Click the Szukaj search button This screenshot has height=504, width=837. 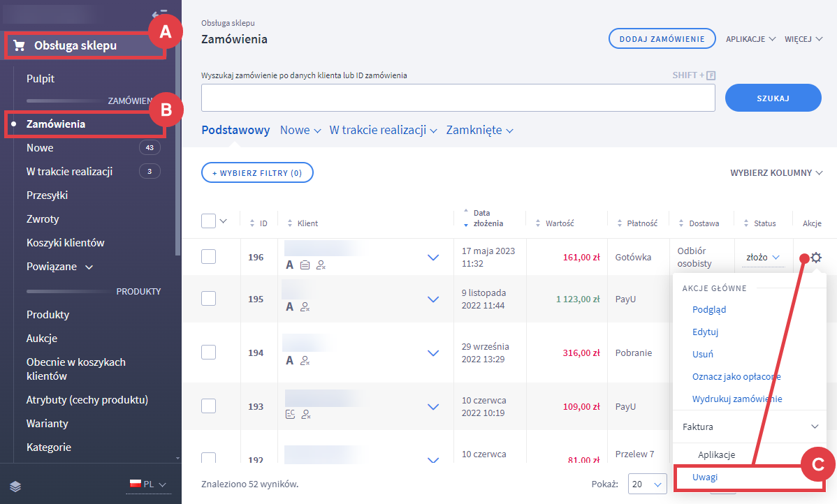[773, 98]
